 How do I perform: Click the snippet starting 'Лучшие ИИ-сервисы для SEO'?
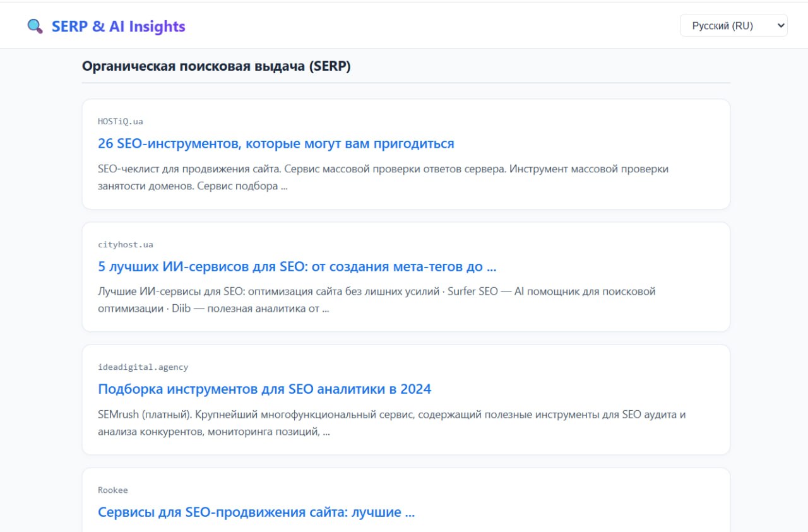(x=377, y=300)
